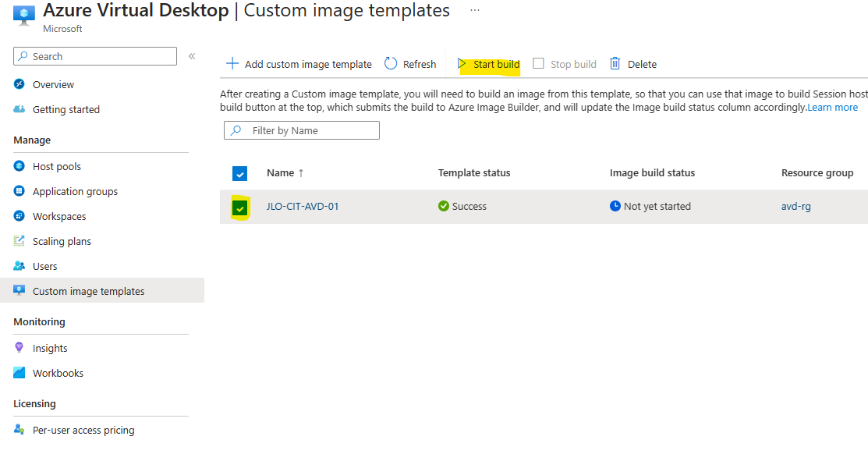Open Users page
This screenshot has height=454, width=868.
44,266
